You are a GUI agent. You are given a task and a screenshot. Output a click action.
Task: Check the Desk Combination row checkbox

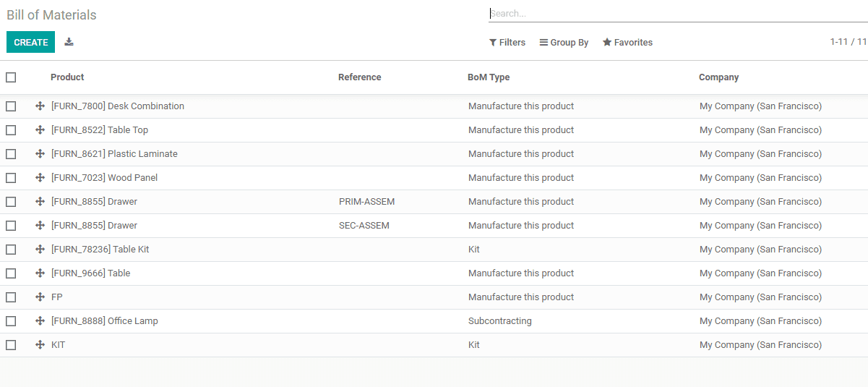pyautogui.click(x=11, y=106)
